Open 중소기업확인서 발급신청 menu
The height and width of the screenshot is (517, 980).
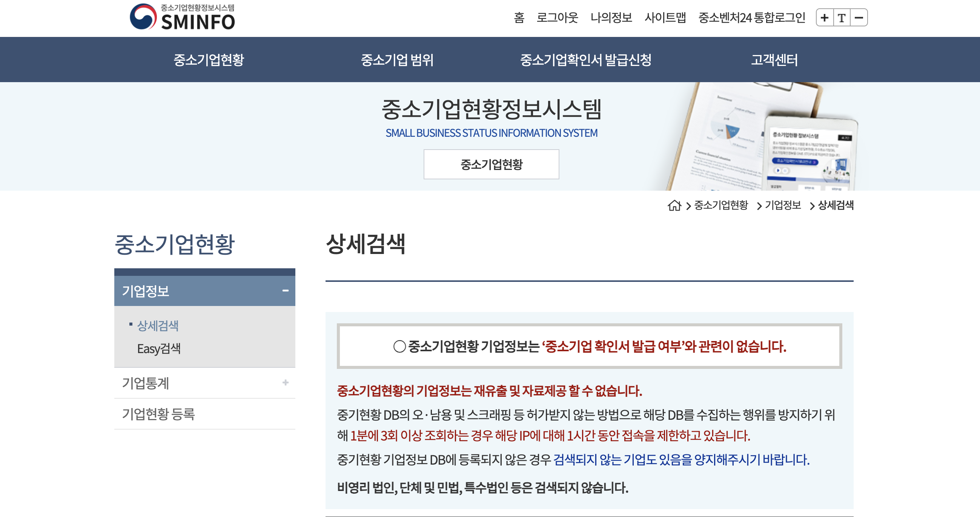point(585,60)
